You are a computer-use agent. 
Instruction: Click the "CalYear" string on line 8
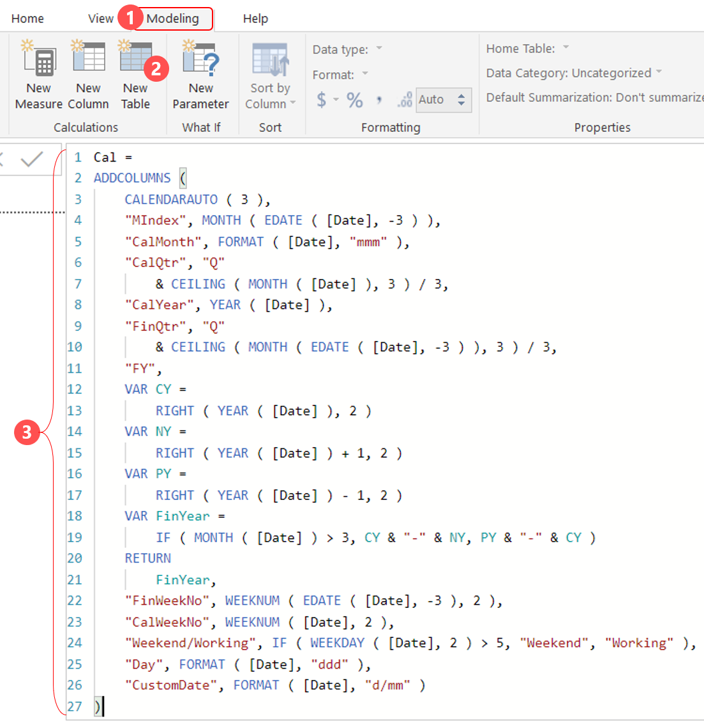(x=159, y=305)
